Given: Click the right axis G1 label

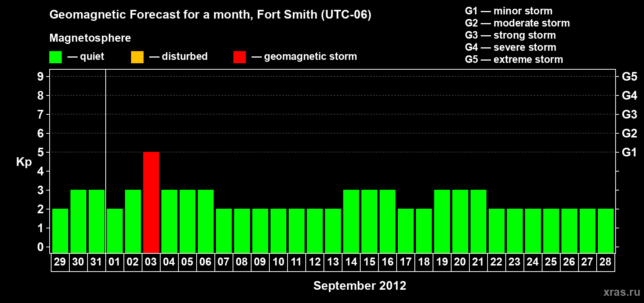Looking at the screenshot, I should click(630, 152).
